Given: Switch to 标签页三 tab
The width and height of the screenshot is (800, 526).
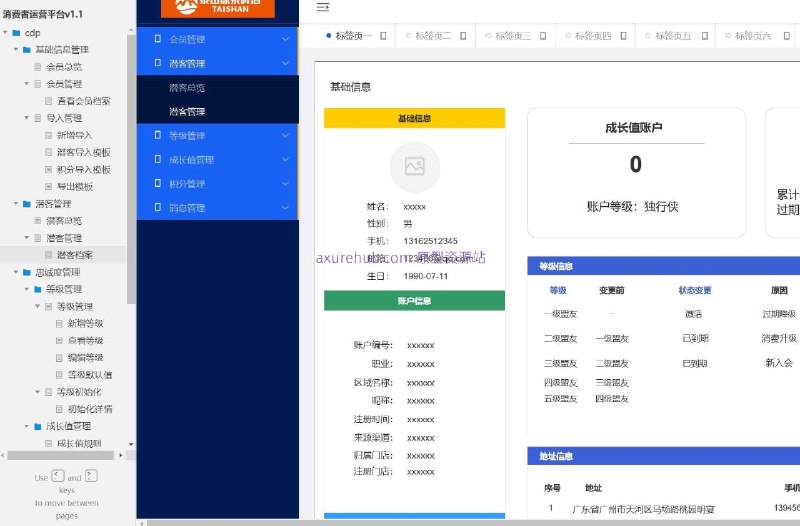Looking at the screenshot, I should coord(513,36).
